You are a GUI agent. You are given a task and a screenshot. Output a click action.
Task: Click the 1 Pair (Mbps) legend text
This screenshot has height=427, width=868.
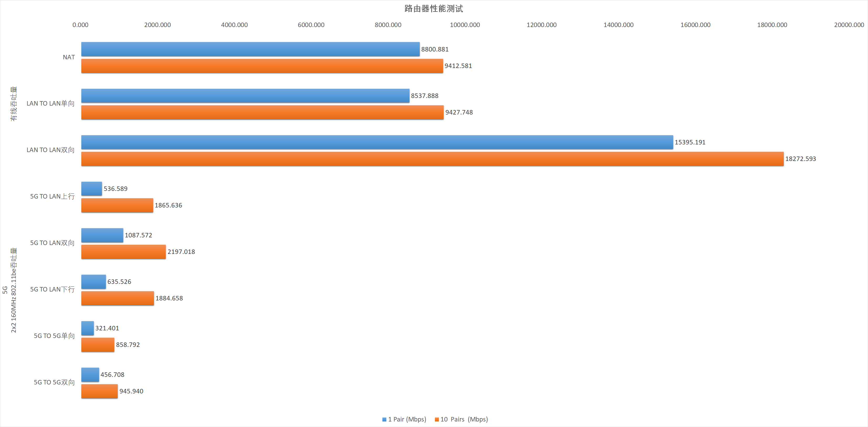click(407, 420)
